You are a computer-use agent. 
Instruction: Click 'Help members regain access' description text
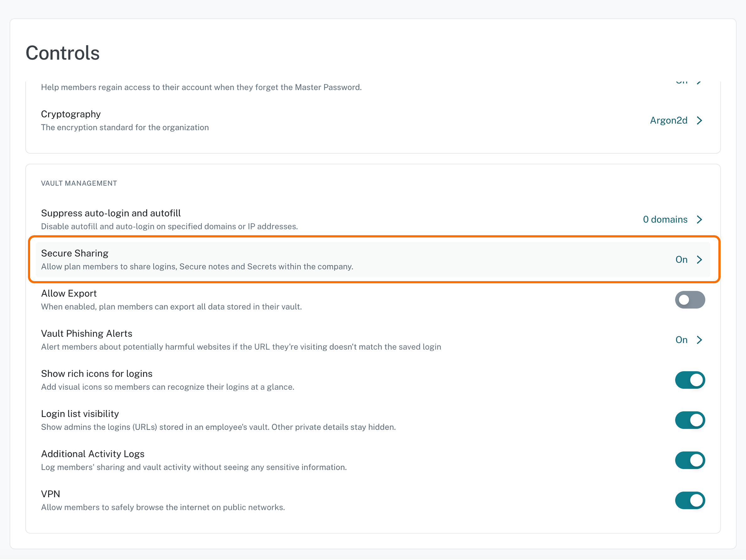point(201,87)
